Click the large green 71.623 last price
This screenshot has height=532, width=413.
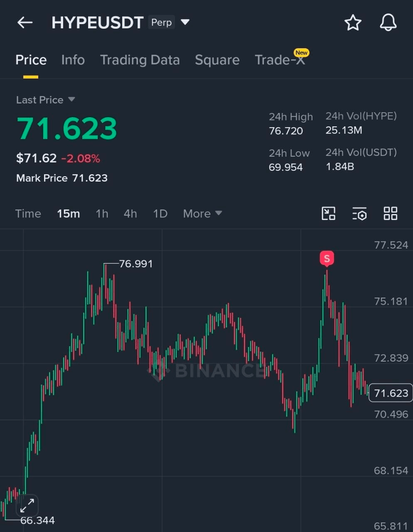tap(67, 128)
